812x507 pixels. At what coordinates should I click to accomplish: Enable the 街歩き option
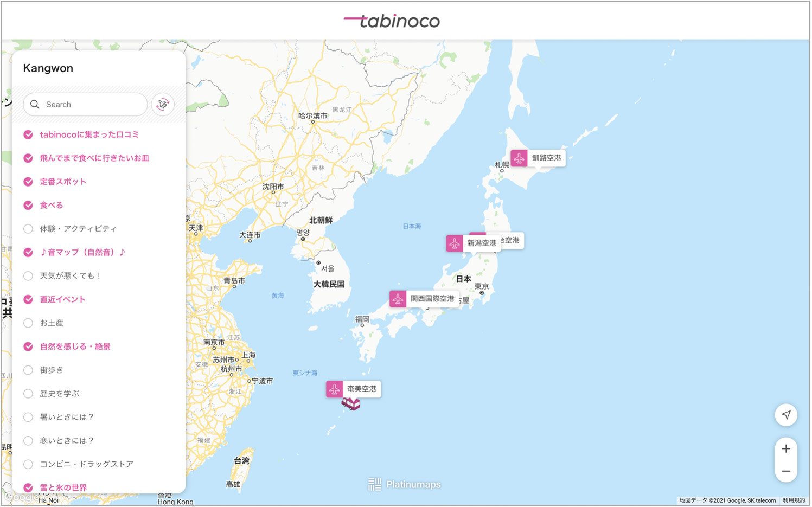(28, 370)
